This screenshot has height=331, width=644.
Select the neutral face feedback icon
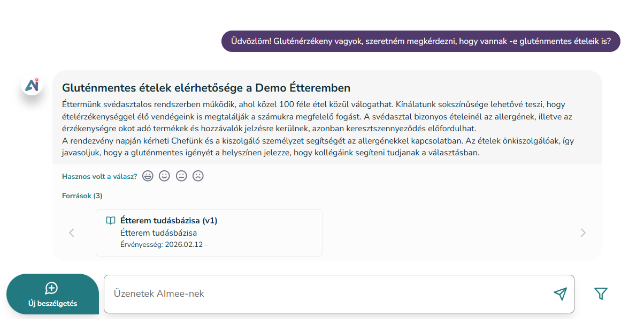181,176
